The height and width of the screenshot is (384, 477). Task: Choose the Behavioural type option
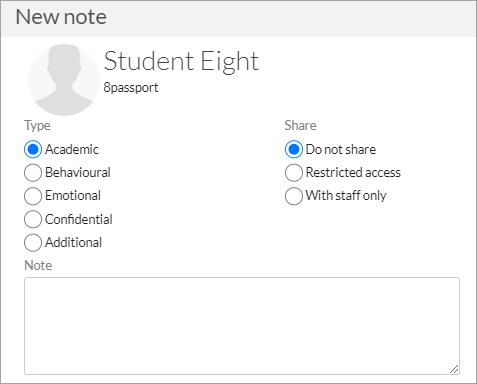[x=33, y=173]
